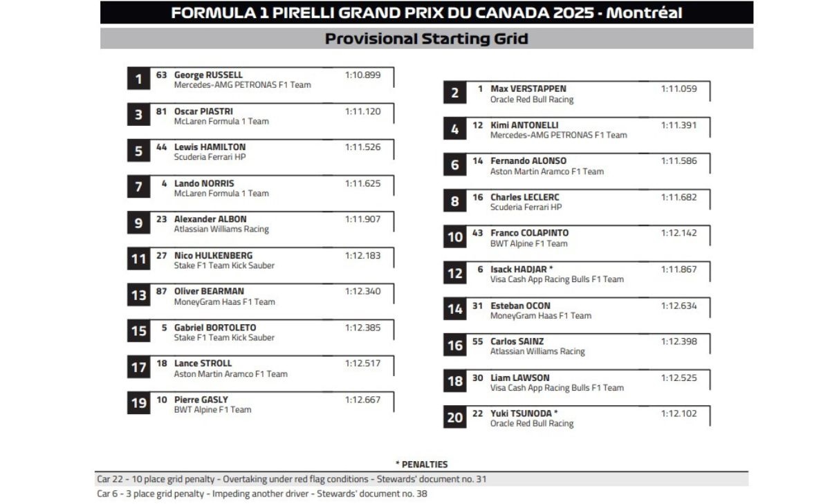830x504 pixels.
Task: Click the position 1 grid box
Action: [x=138, y=79]
